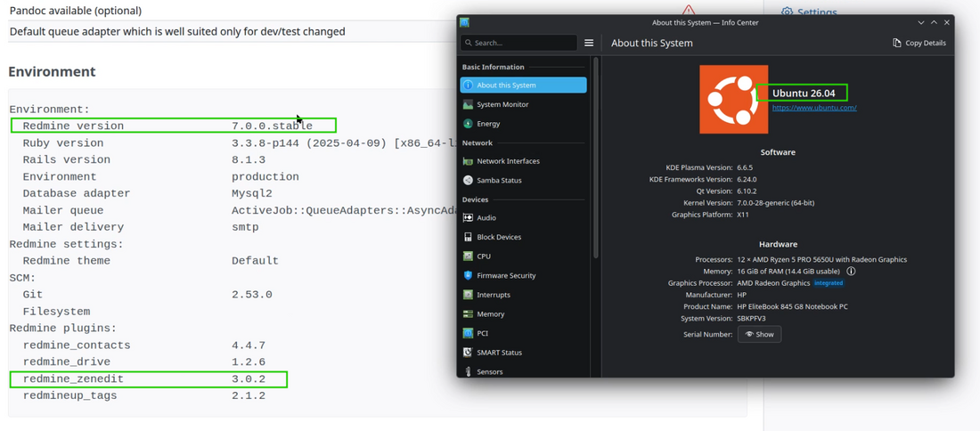Screen dimensions: 980x431
Task: Click the Manufacturer value HP
Action: [x=741, y=295]
